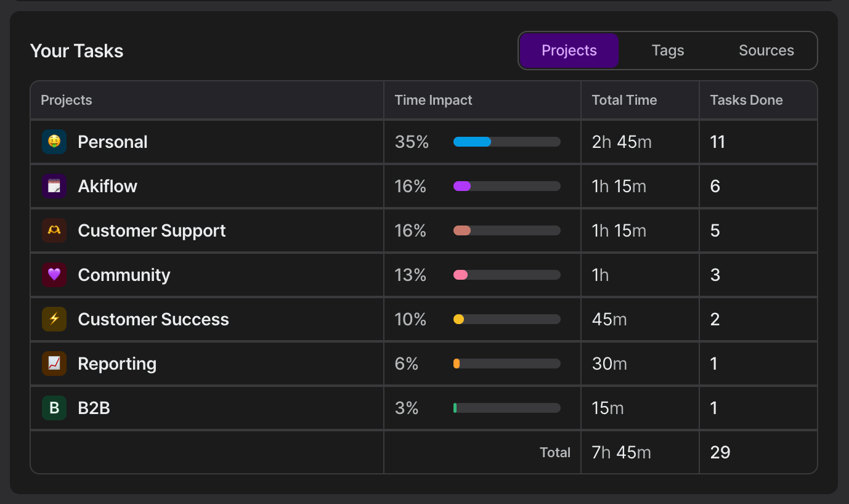Open the Customer Support project name

pos(152,230)
